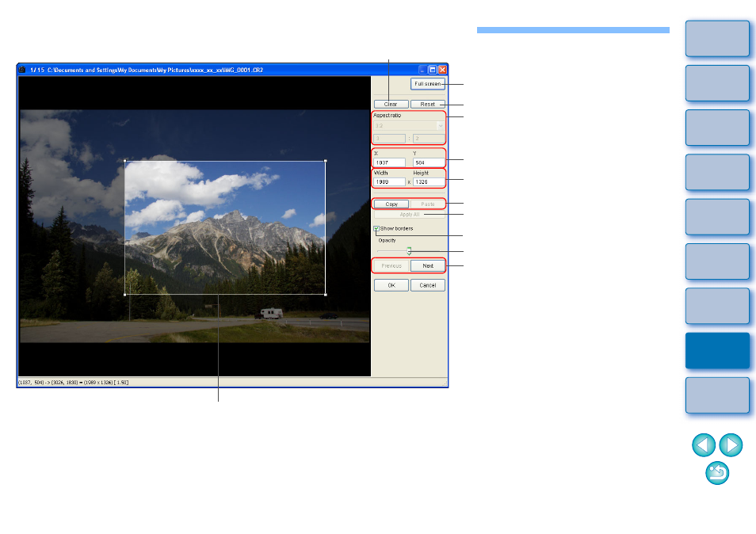Go to the previous manual page arrow

tap(704, 444)
